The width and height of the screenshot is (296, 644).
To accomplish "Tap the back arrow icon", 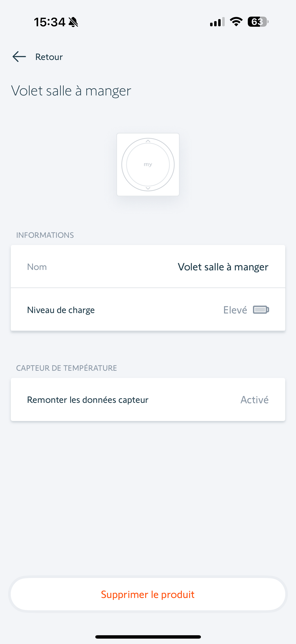I will (x=19, y=57).
